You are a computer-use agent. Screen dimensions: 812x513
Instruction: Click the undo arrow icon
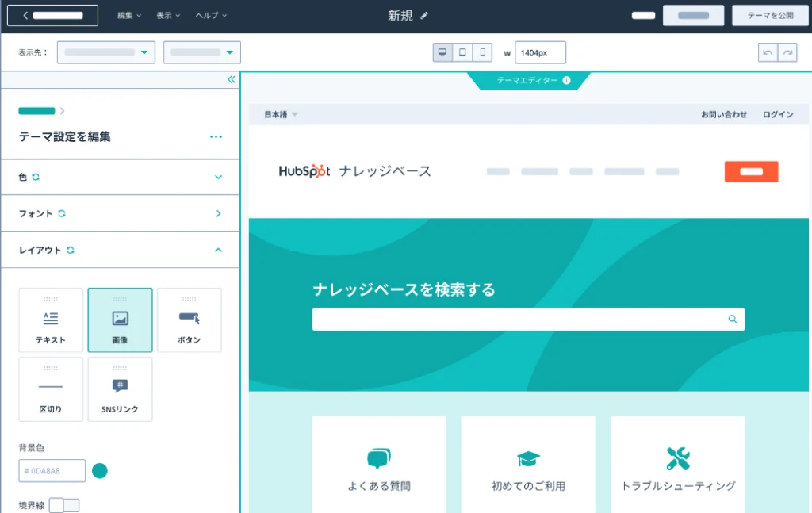click(768, 52)
